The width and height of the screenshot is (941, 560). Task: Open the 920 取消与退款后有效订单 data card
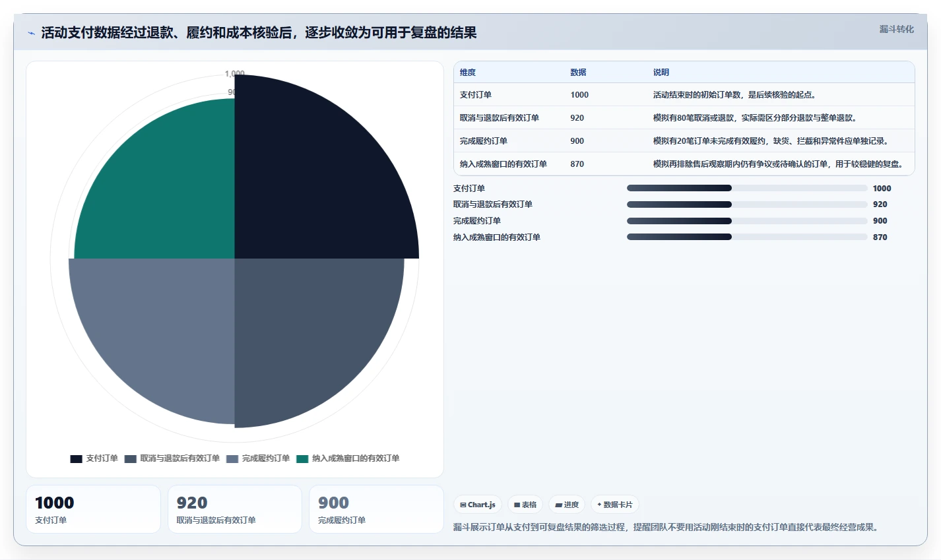(235, 509)
